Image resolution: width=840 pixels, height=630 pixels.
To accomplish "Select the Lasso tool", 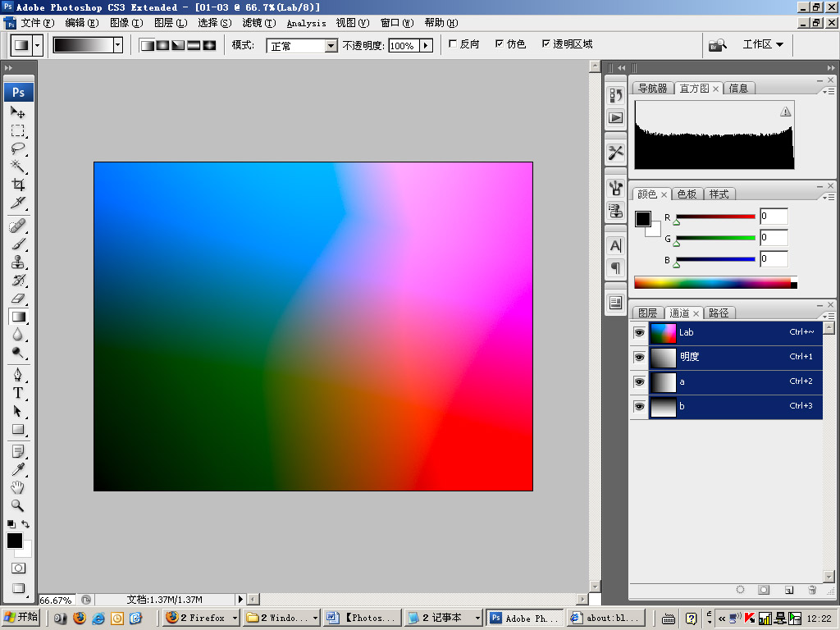I will click(18, 149).
